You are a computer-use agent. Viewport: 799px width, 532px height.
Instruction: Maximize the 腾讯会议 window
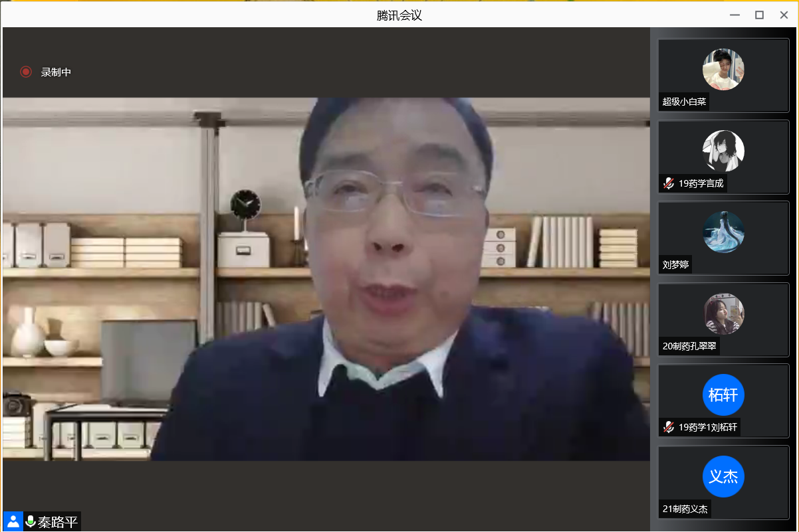(759, 15)
